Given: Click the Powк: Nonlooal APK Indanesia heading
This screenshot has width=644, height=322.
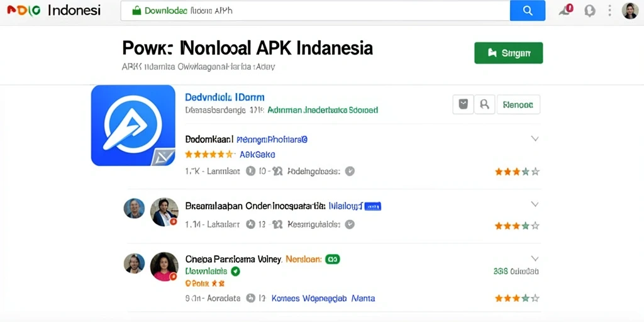Looking at the screenshot, I should point(248,48).
